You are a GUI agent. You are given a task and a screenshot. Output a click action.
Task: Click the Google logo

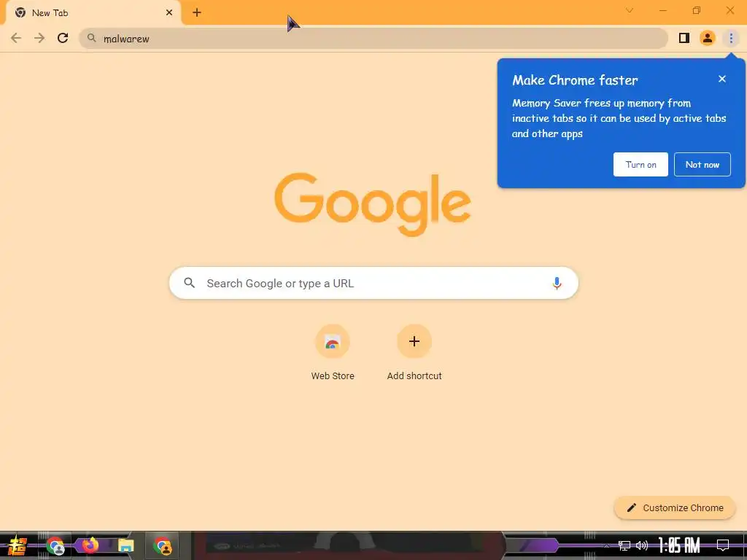tap(373, 204)
